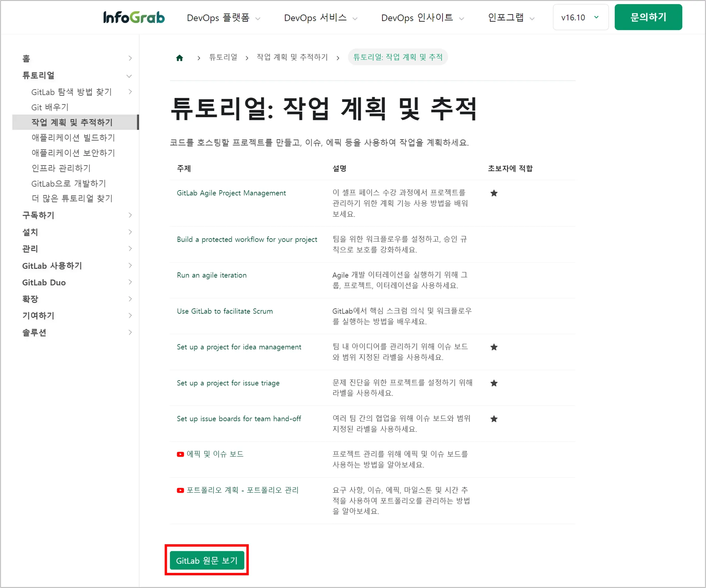This screenshot has width=706, height=588.
Task: Click star icon in team hand-off row
Action: [x=494, y=419]
